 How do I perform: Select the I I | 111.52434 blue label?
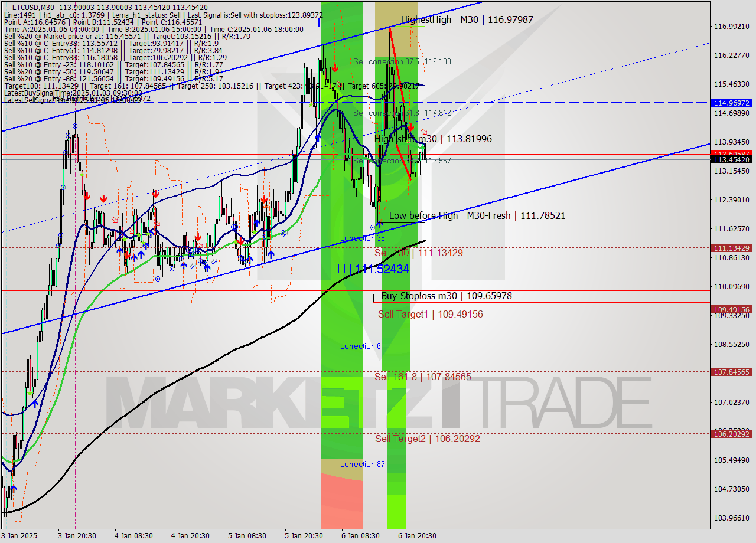click(373, 269)
